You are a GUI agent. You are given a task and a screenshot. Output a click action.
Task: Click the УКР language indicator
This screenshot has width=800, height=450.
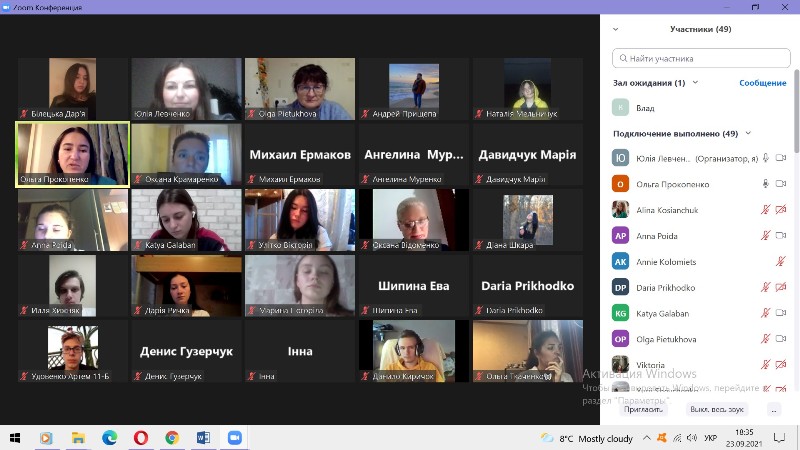(710, 438)
